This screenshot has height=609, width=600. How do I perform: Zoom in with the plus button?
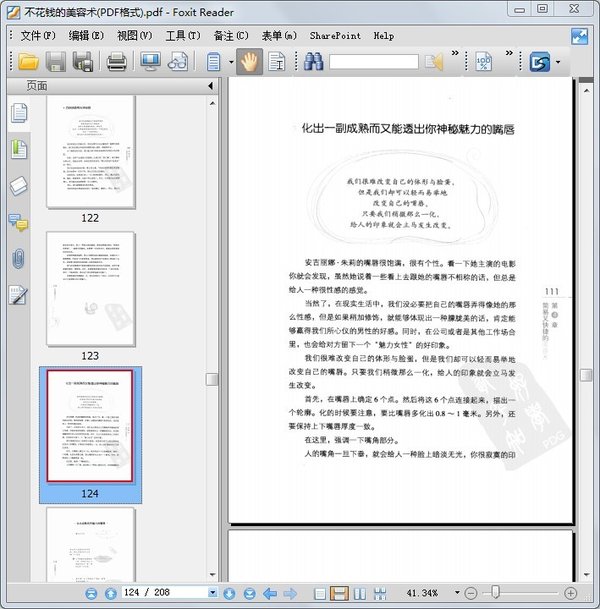(570, 593)
